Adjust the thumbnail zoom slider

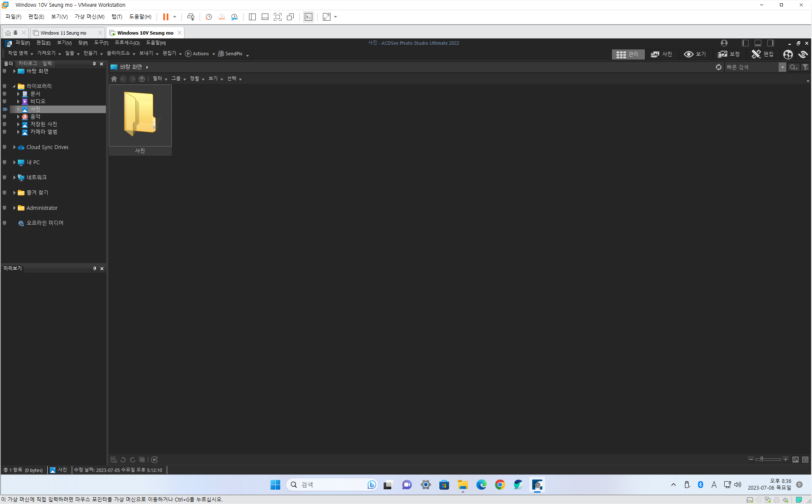[x=762, y=459]
